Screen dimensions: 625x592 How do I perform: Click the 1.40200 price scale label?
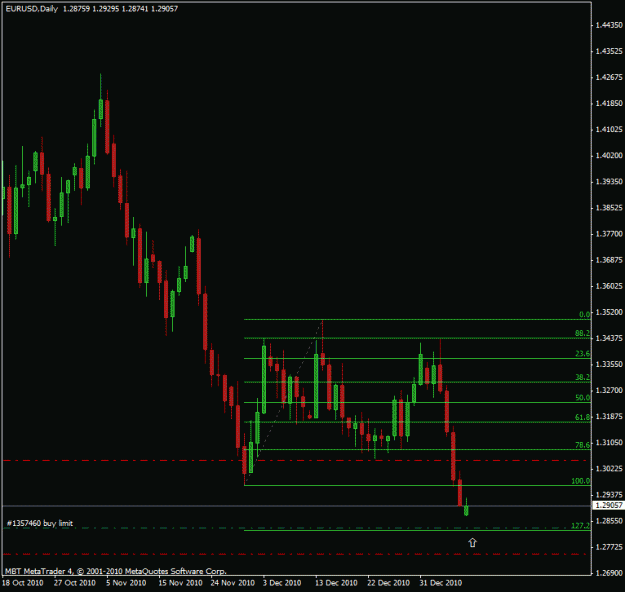tap(609, 155)
